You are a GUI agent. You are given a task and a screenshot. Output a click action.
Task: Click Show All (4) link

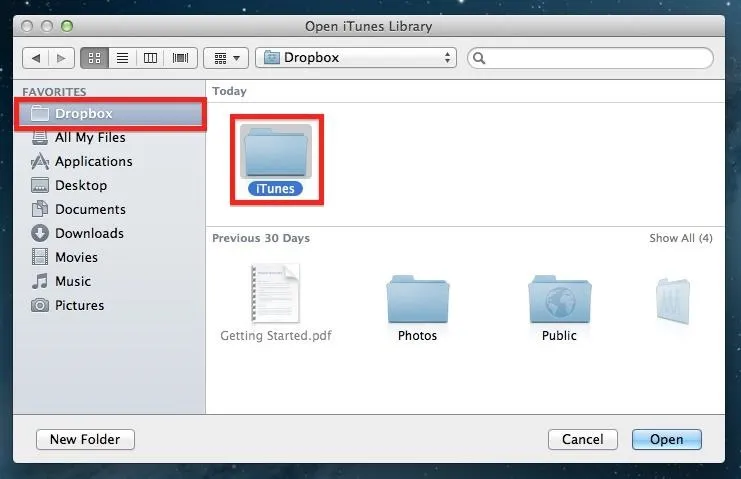click(x=681, y=238)
